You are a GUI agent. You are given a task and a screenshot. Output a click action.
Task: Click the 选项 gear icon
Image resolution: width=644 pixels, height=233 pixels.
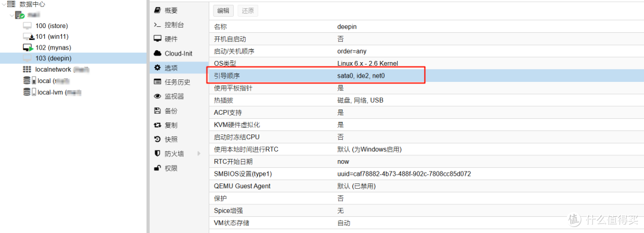[157, 68]
